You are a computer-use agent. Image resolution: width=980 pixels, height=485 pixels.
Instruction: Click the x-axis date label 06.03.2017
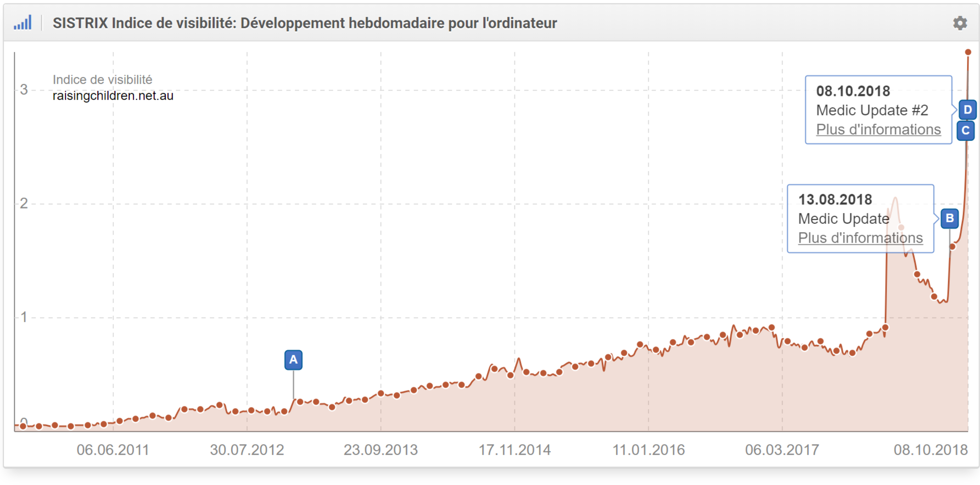point(782,450)
